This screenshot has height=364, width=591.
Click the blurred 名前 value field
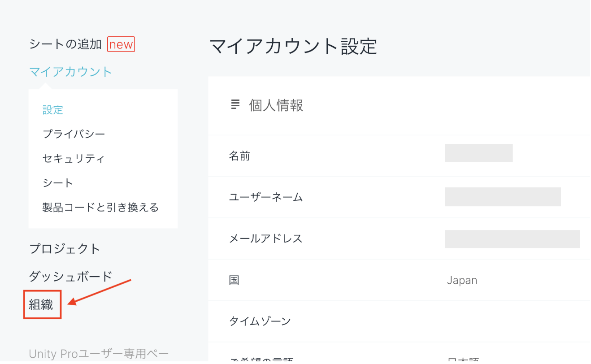478,153
